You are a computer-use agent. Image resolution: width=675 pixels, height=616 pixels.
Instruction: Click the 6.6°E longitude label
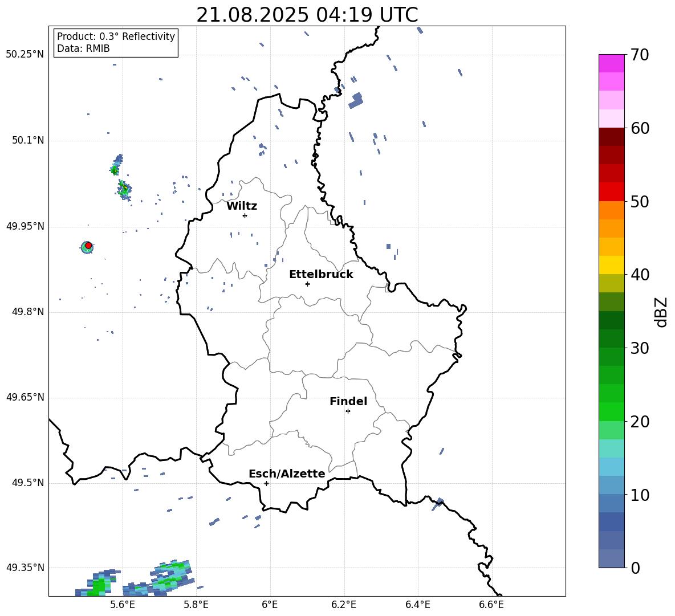pyautogui.click(x=491, y=605)
